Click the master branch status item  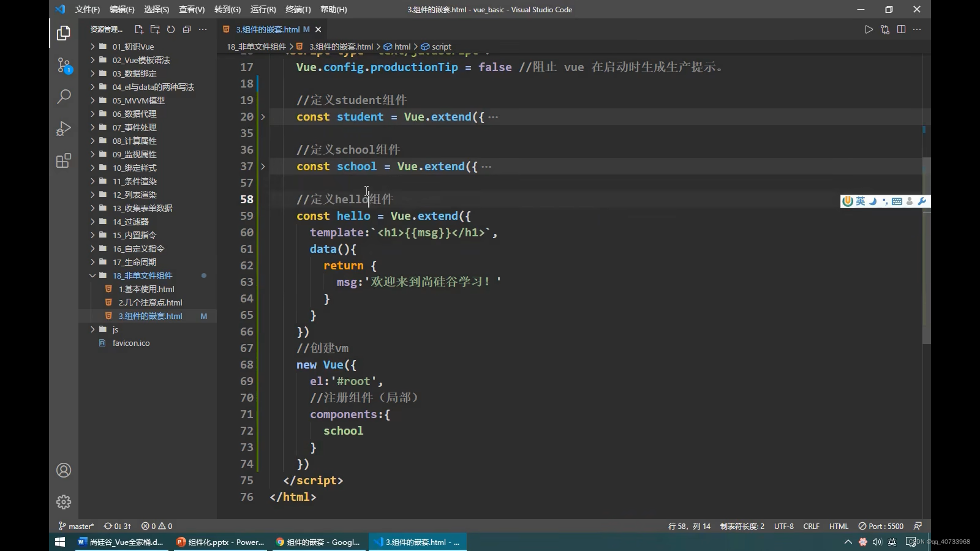[76, 526]
